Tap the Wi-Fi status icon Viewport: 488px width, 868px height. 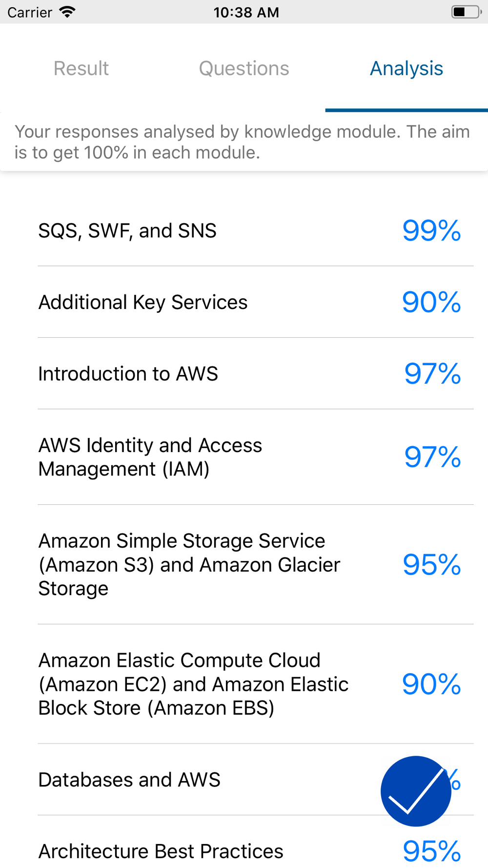click(67, 12)
